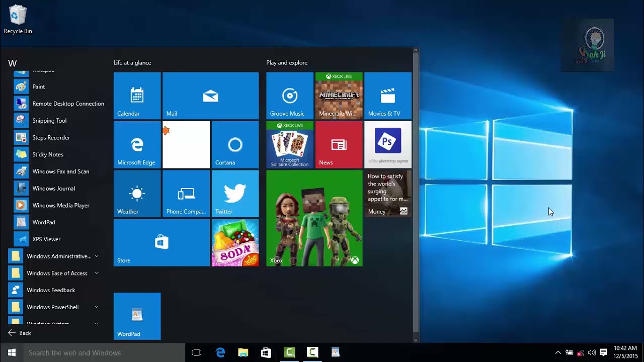644x362 pixels.
Task: Open the News tile
Action: pyautogui.click(x=339, y=145)
